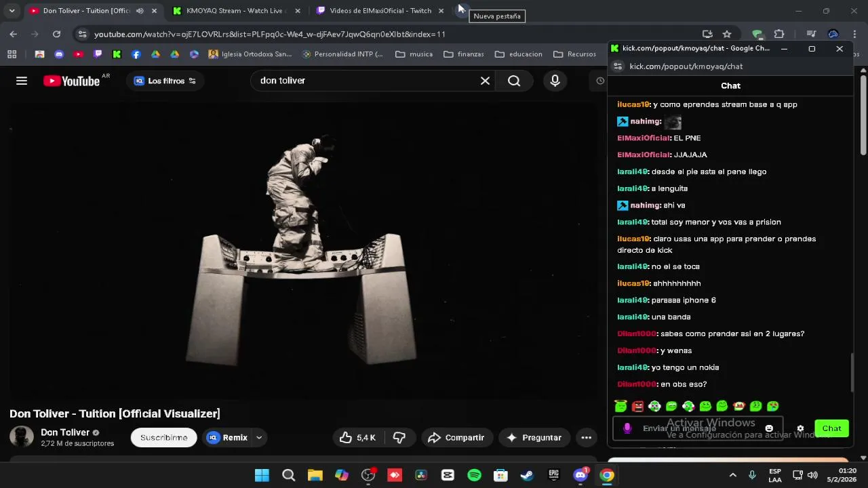
Task: Open the Remix button
Action: 228,438
